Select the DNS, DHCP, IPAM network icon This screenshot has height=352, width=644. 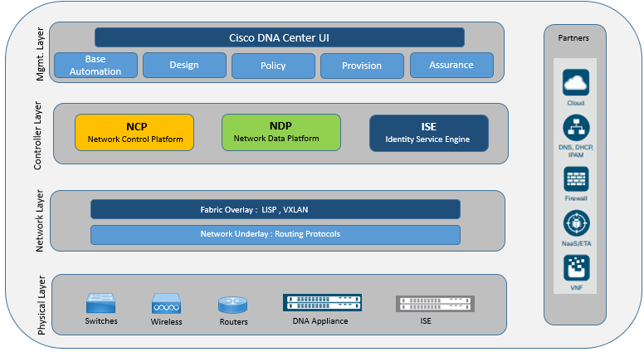tap(576, 128)
